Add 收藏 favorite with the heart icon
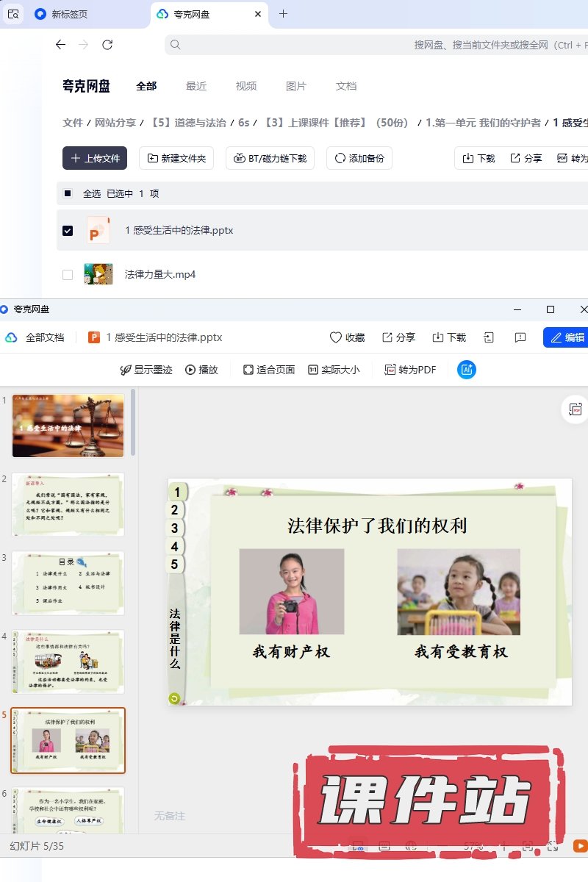The height and width of the screenshot is (882, 588). coord(347,337)
